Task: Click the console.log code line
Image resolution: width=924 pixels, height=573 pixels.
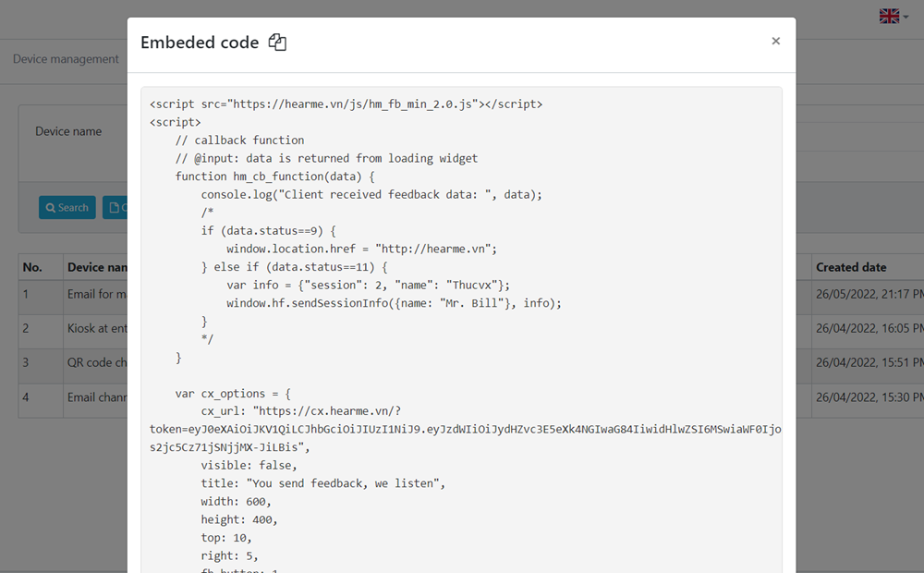Action: tap(371, 194)
